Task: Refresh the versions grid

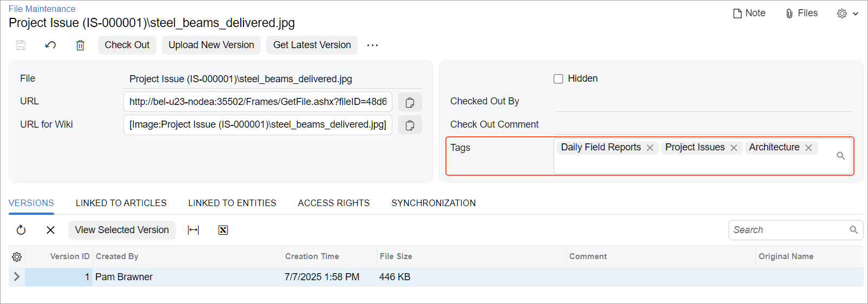Action: (21, 230)
